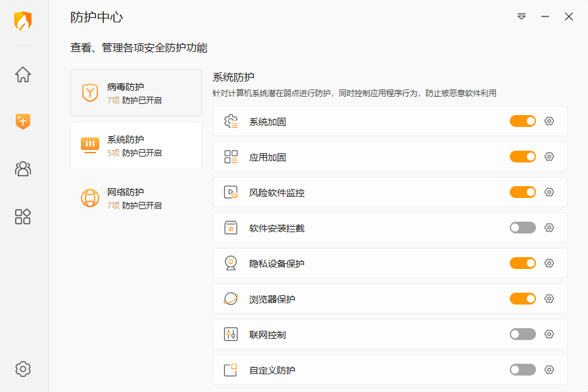
Task: Switch to the 网络防护 category tab
Action: pyautogui.click(x=135, y=198)
